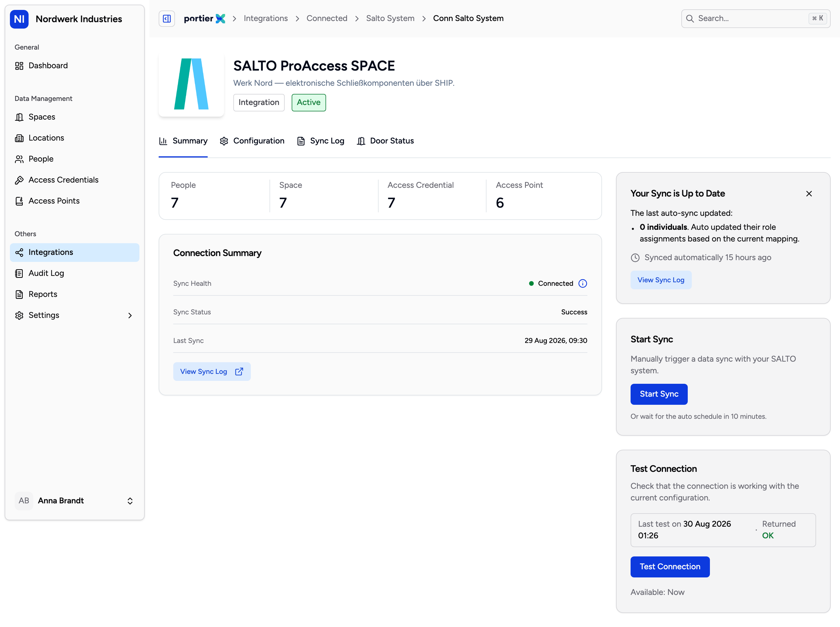Click the Integrations share icon
Screen dimensions: 840x627
pyautogui.click(x=19, y=252)
